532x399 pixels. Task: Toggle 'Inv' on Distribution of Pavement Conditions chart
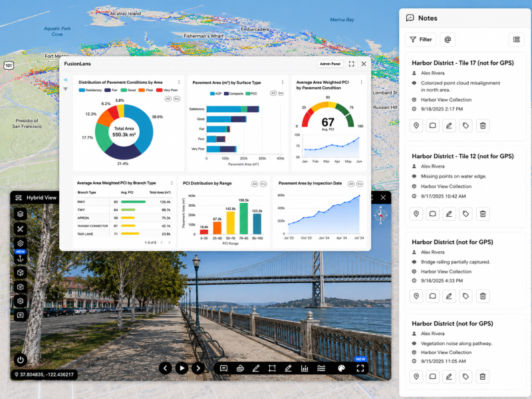[177, 98]
